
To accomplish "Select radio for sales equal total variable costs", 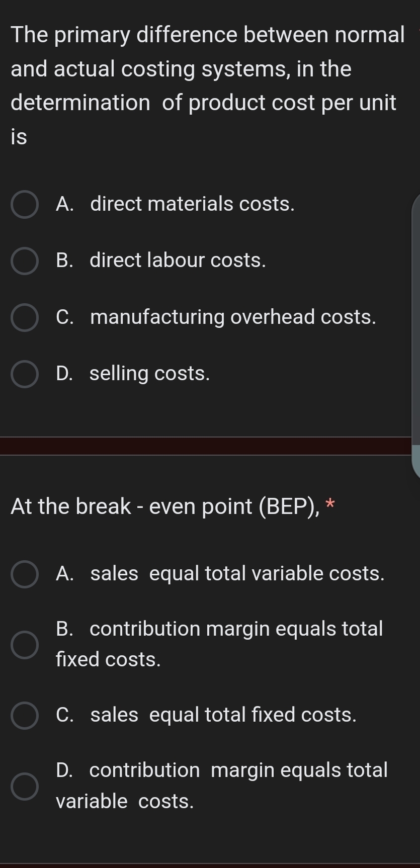I will tap(25, 574).
